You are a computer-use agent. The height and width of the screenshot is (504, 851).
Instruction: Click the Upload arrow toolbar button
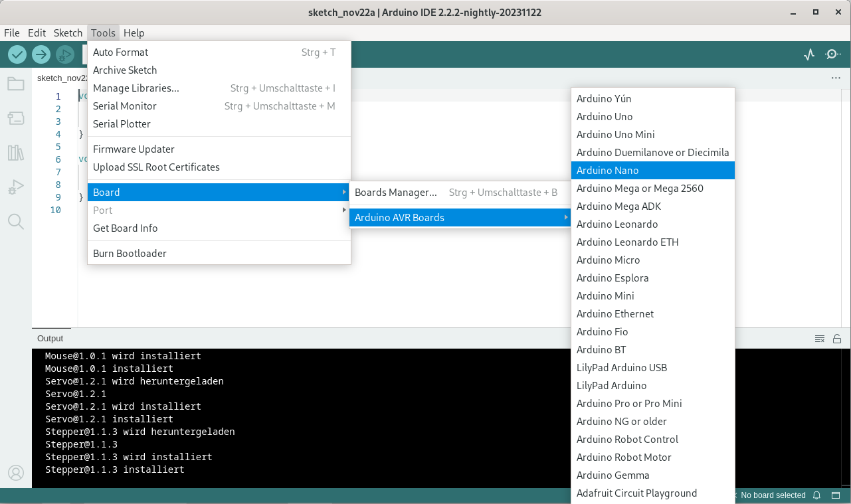point(41,54)
